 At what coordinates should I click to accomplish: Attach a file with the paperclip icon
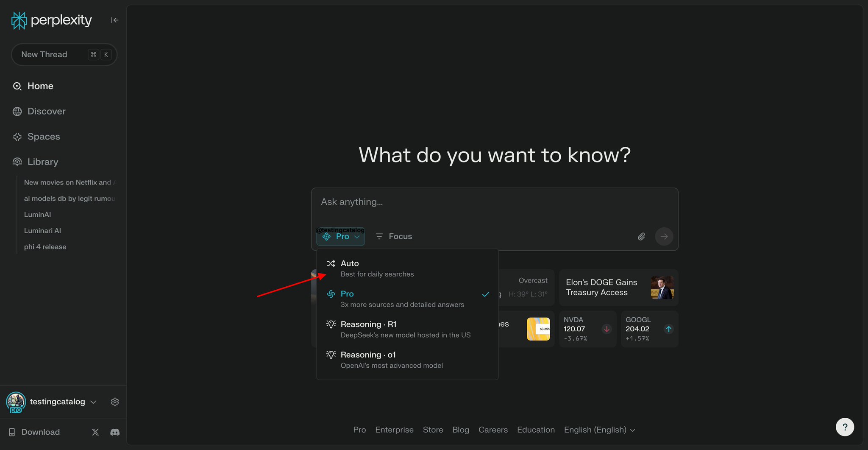tap(641, 237)
